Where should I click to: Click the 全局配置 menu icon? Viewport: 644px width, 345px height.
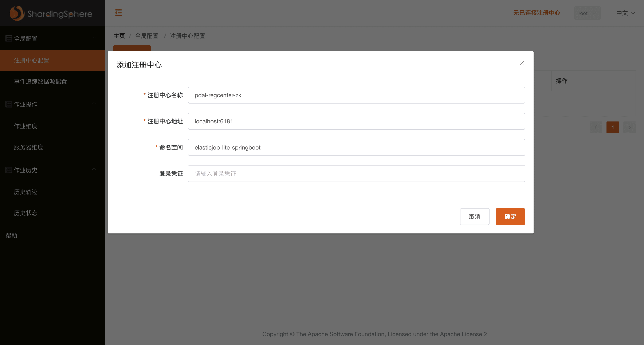click(x=9, y=39)
